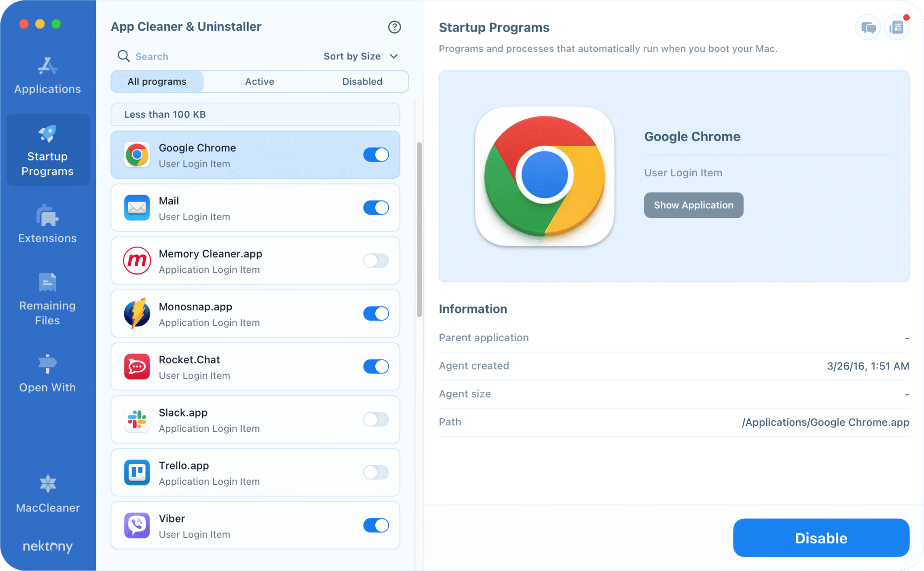
Task: Open the news icon with red badge
Action: coord(897,27)
